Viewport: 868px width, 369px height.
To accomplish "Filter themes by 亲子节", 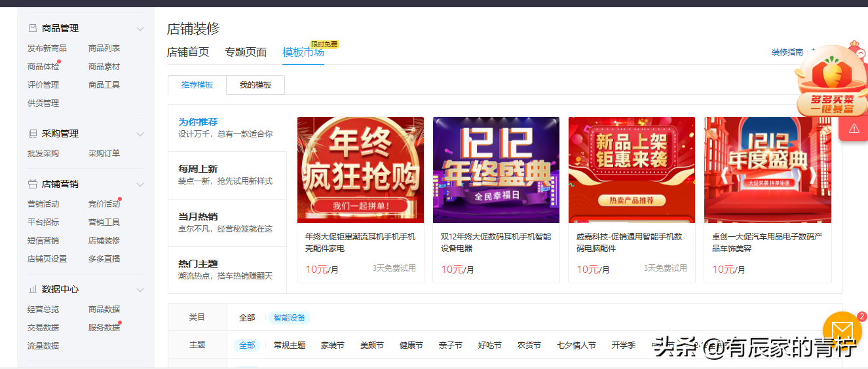I will point(451,345).
